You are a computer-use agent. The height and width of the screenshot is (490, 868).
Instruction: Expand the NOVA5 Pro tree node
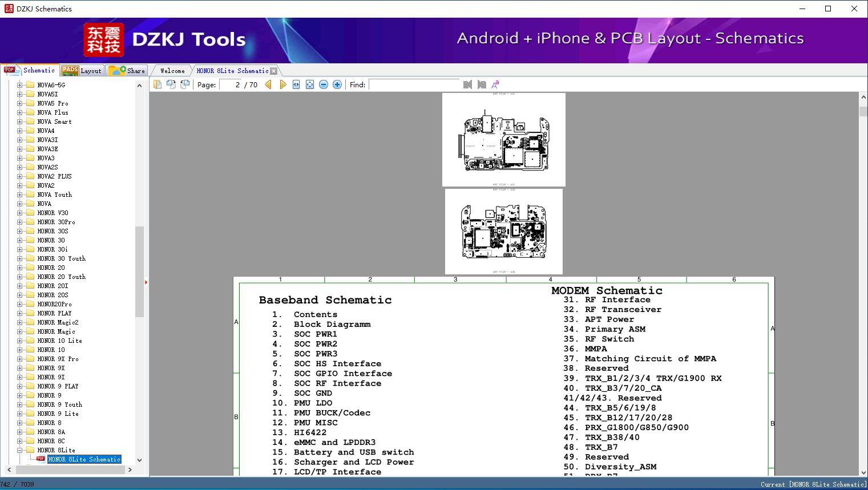click(19, 103)
